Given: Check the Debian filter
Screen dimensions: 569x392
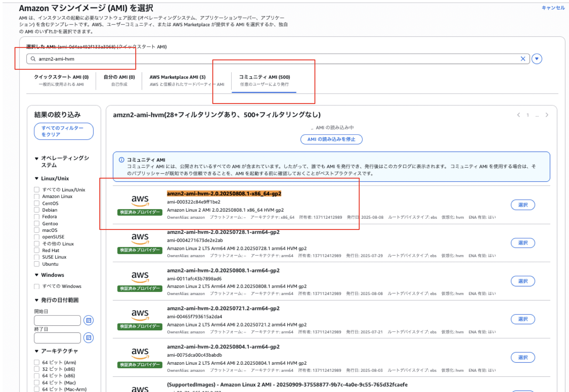Looking at the screenshot, I should click(x=37, y=210).
